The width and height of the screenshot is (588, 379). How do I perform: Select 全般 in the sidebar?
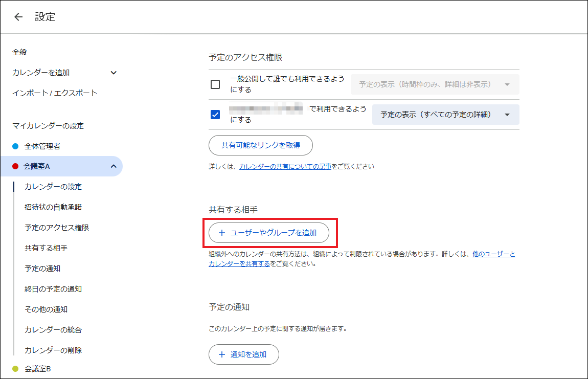coord(19,52)
